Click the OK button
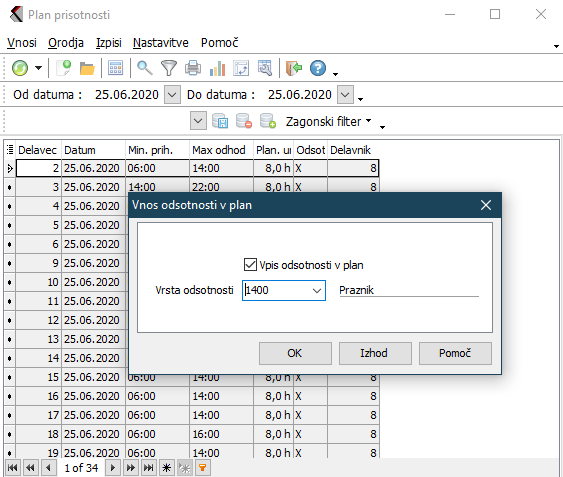This screenshot has width=563, height=477. pos(295,353)
